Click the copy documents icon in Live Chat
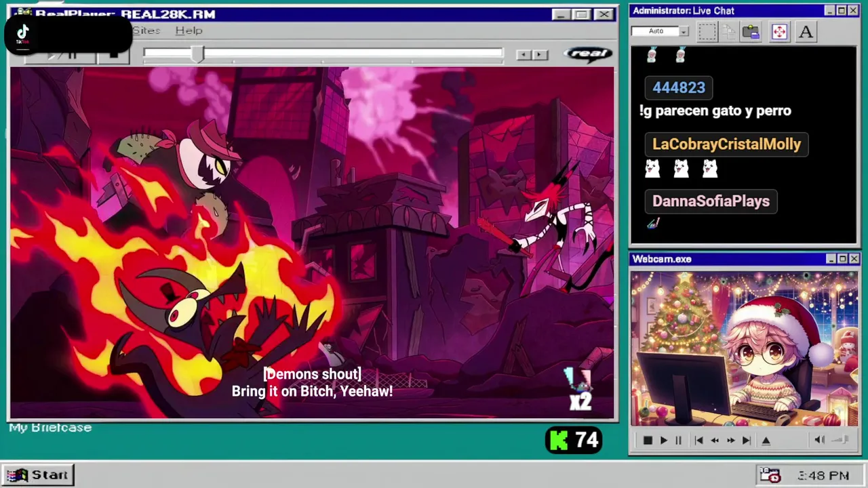Image resolution: width=868 pixels, height=488 pixels. click(x=728, y=32)
